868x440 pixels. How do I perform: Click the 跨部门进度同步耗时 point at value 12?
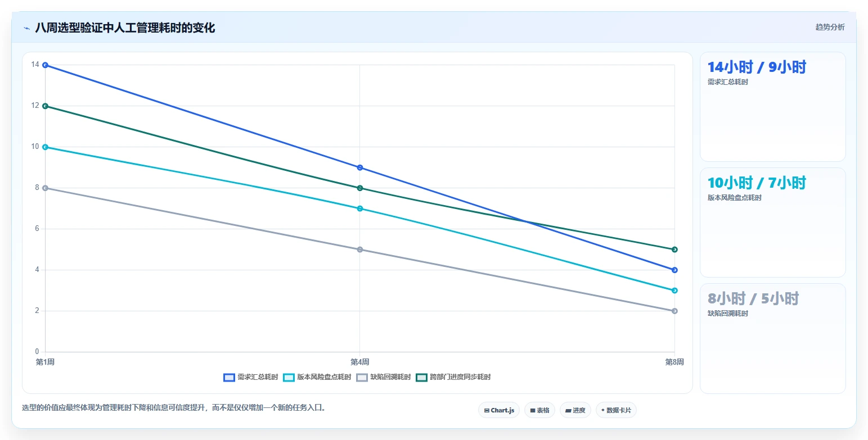[x=45, y=106]
